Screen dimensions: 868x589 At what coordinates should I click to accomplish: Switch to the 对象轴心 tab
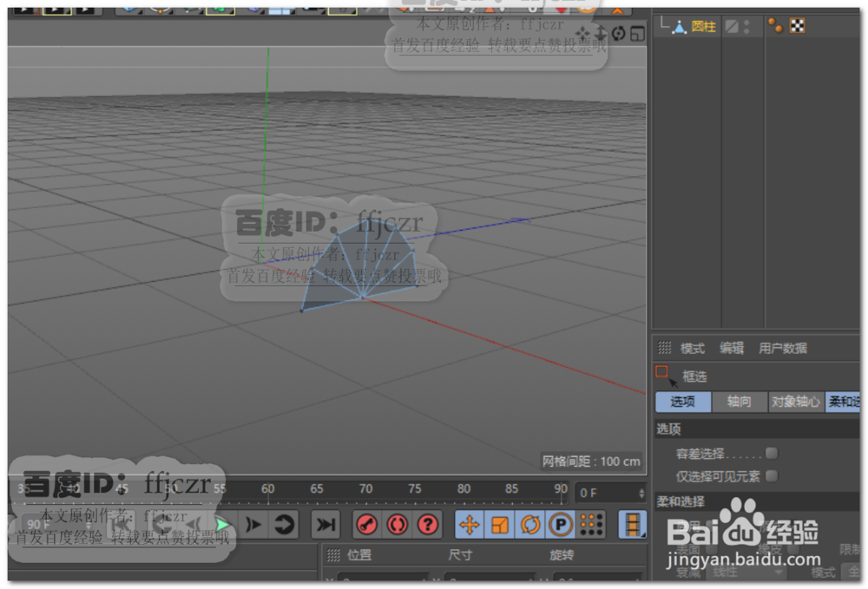[795, 402]
